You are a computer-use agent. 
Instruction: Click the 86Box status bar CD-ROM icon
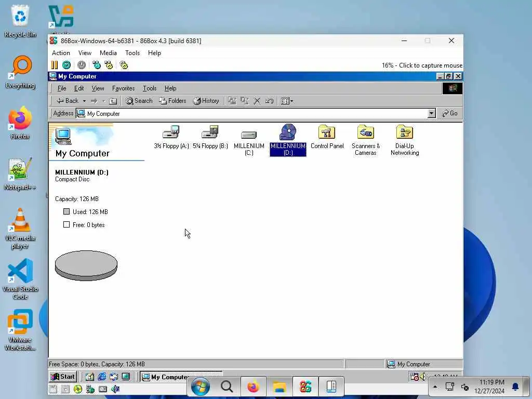tap(78, 389)
